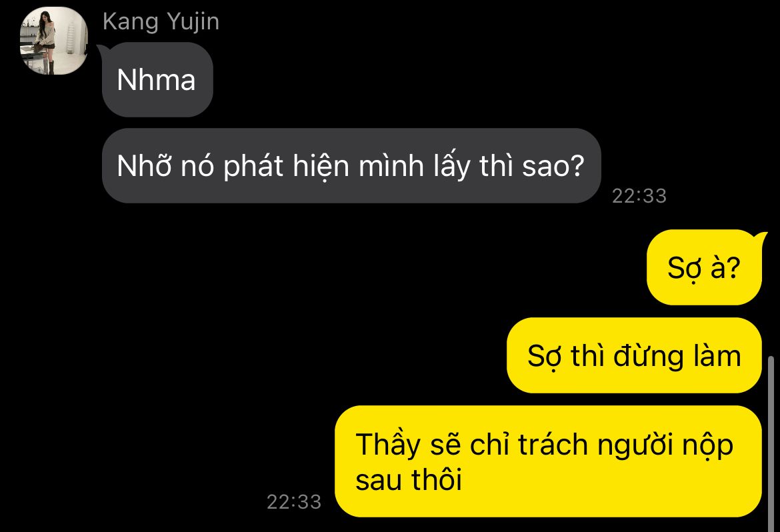780x532 pixels.
Task: Click the words "sau thôi" in the last message
Action: point(409,480)
